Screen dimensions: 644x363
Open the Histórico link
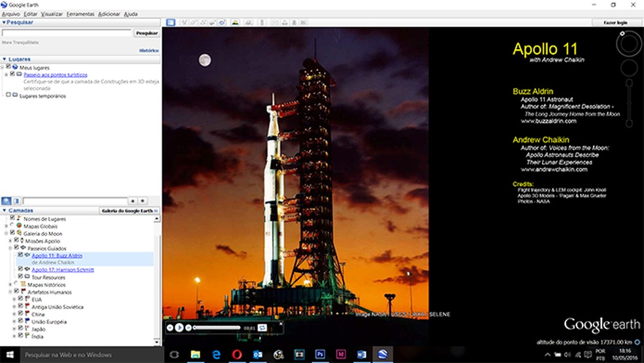(x=149, y=50)
